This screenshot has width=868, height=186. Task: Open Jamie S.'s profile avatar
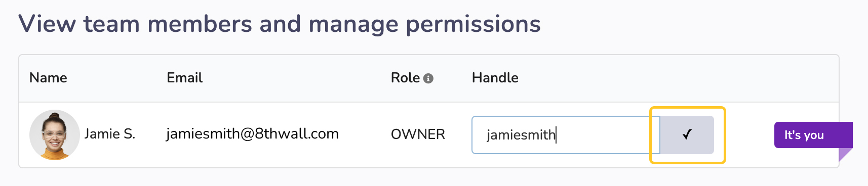(54, 135)
